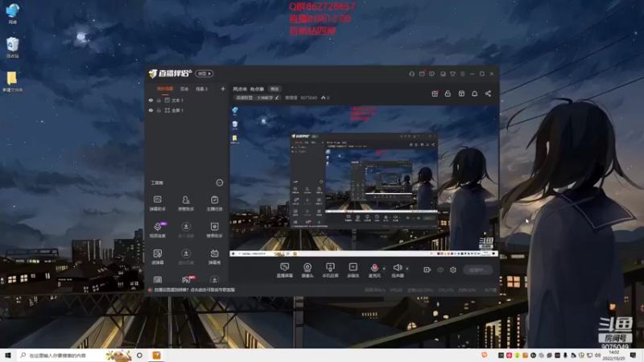
Task: Mute the 麦克风 microphone
Action: [x=374, y=269]
